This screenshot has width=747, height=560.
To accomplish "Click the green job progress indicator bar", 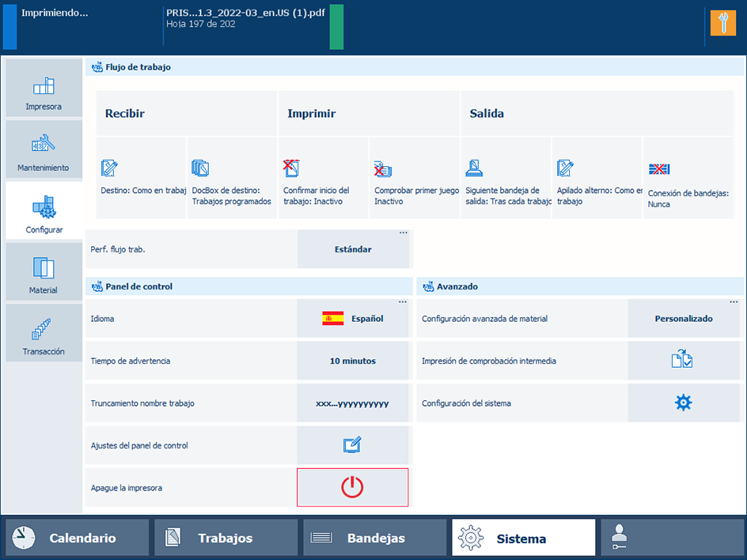I will (x=336, y=27).
